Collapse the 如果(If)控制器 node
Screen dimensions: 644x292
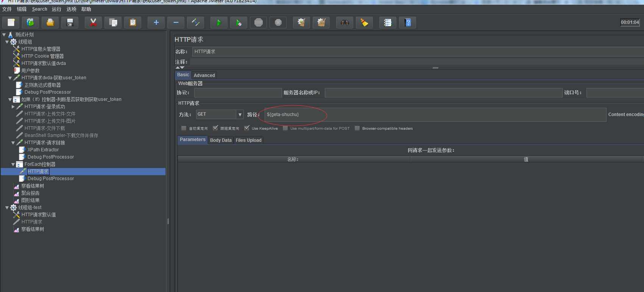click(x=10, y=99)
